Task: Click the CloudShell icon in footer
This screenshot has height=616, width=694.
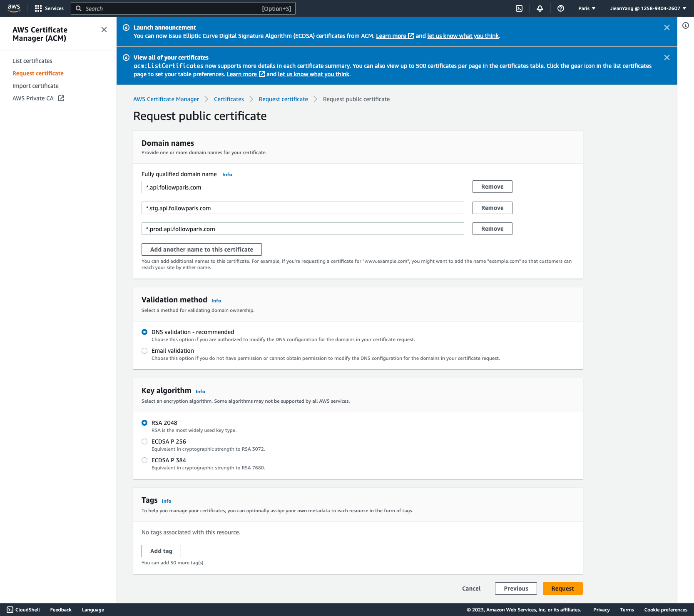Action: 10,610
